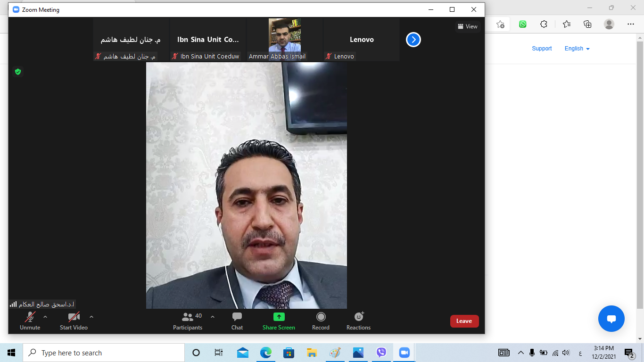
Task: Click the microphone tray icon
Action: pos(532,353)
